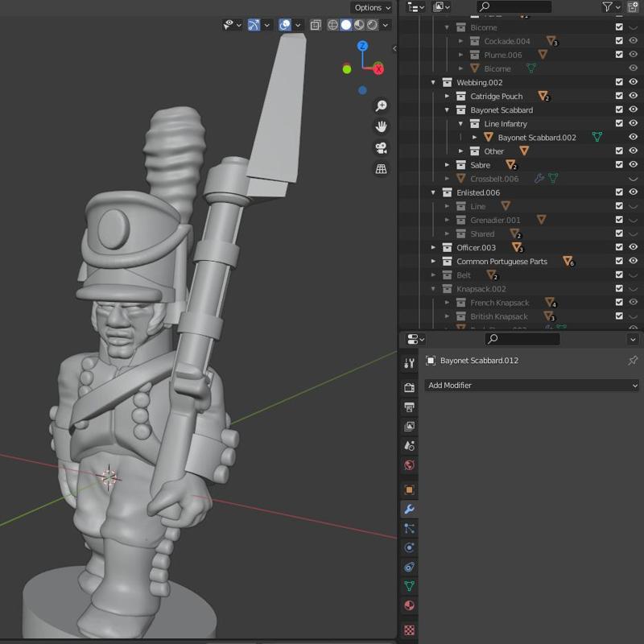Activate Material Preview shading mode

(x=358, y=25)
